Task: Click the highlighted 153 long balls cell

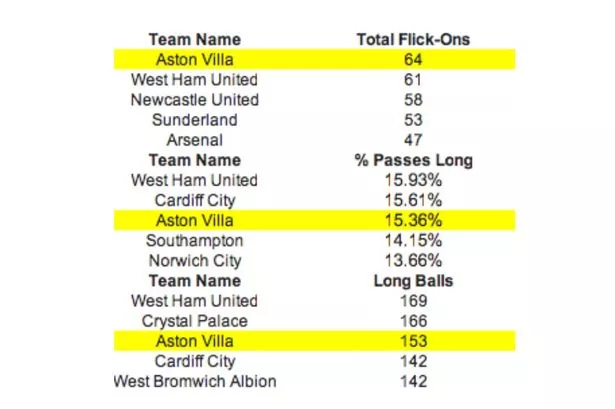Action: (x=413, y=341)
